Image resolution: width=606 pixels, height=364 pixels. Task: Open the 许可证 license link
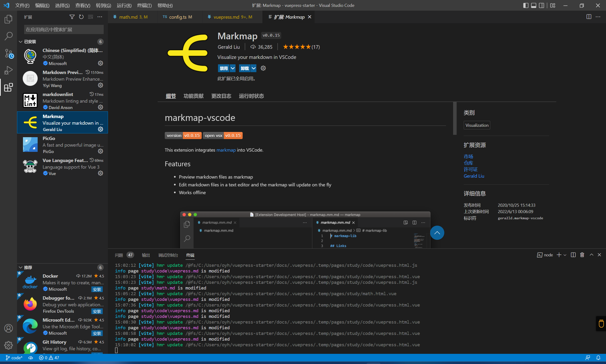coord(471,170)
